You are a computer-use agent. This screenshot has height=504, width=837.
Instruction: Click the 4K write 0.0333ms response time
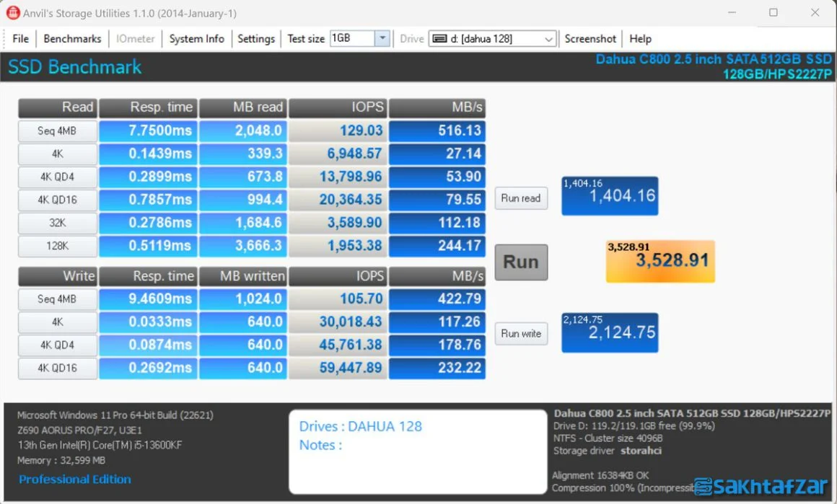tap(148, 322)
